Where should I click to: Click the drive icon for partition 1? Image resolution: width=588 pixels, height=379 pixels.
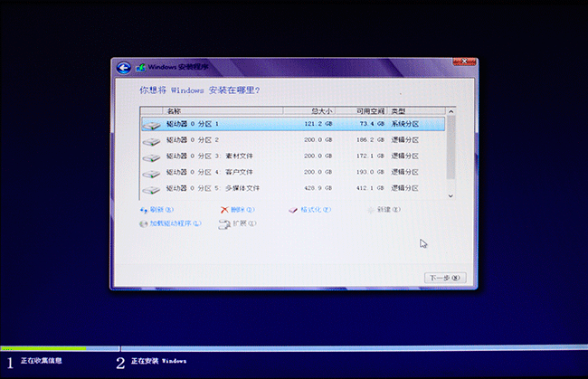[151, 125]
